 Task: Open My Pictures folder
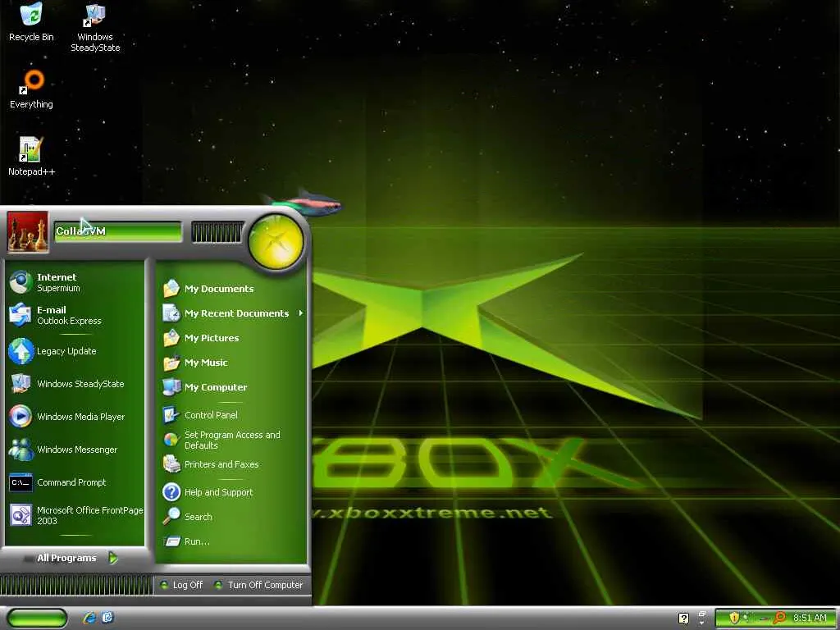point(233,338)
